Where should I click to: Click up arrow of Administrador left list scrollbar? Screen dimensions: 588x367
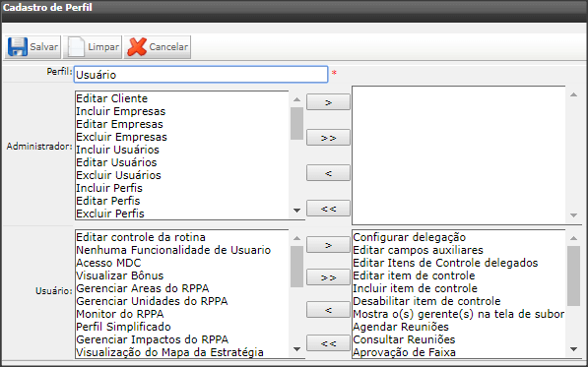click(x=296, y=99)
